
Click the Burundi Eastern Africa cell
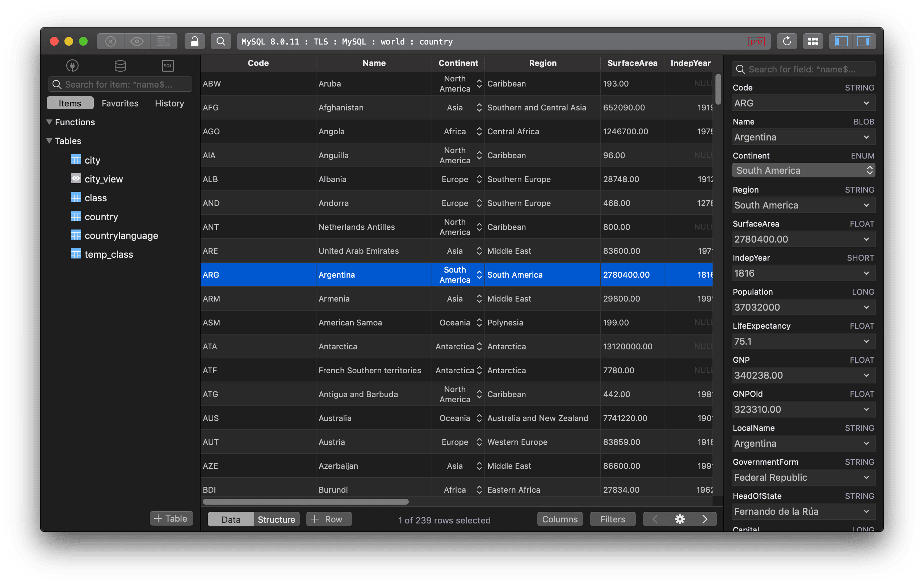542,488
